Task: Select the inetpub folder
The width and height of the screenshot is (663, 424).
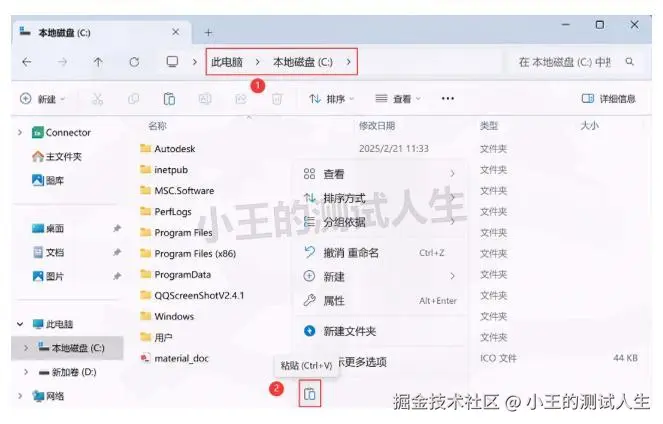Action: (x=164, y=170)
